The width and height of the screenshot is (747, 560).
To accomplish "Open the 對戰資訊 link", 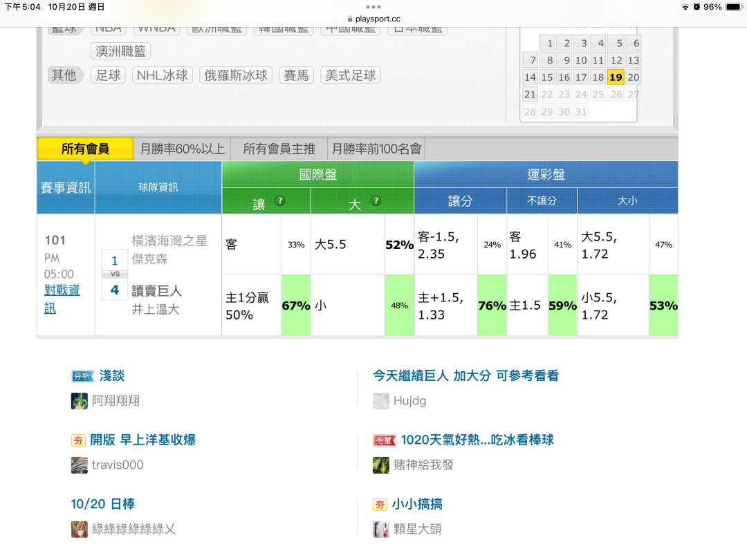I will [62, 299].
